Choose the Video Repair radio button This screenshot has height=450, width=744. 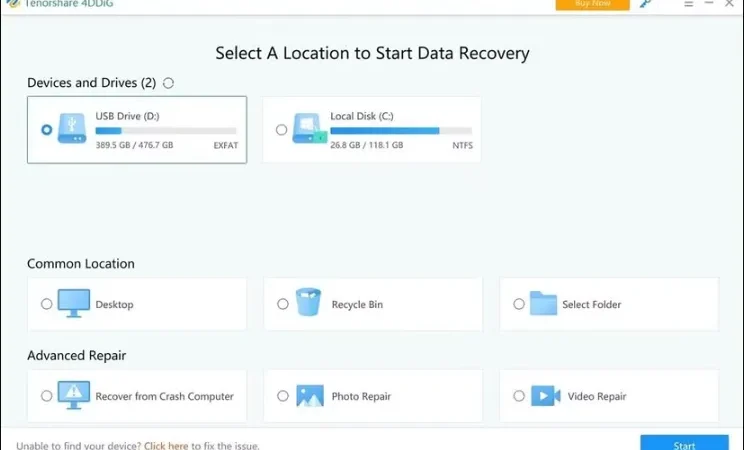(519, 396)
